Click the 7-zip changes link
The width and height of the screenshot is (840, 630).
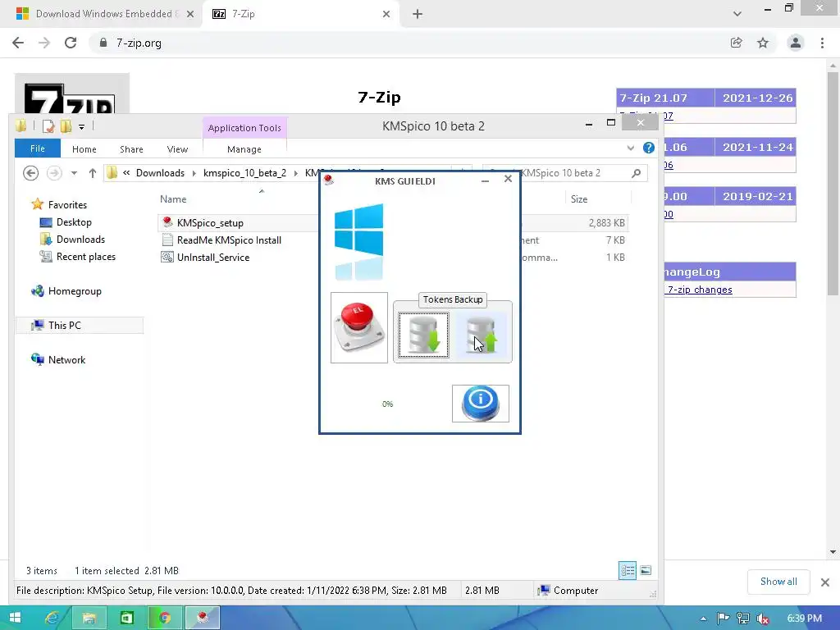700,290
